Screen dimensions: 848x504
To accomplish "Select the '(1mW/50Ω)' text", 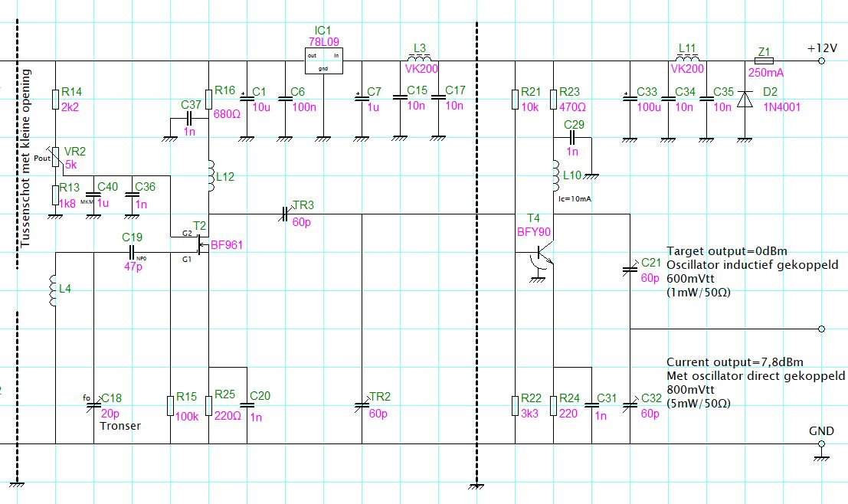I will (x=698, y=293).
